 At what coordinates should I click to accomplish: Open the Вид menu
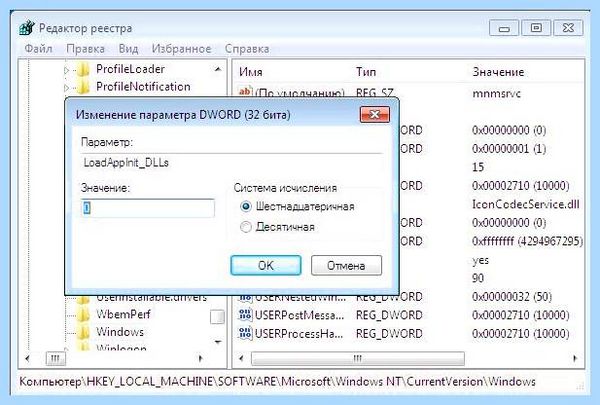(128, 49)
